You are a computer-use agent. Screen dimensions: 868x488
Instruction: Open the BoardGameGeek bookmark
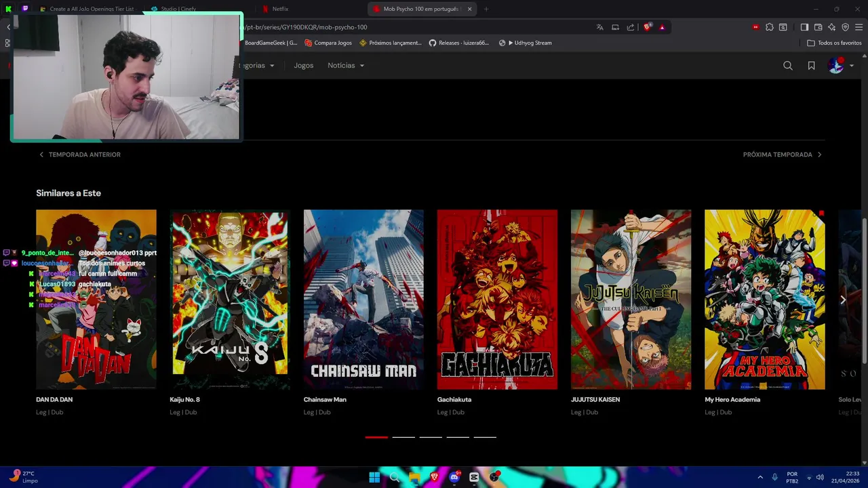[x=271, y=43]
